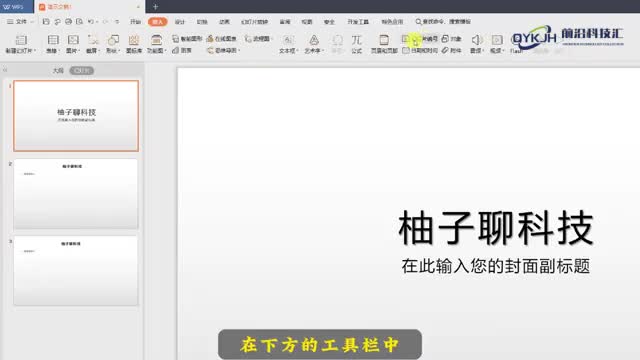The height and width of the screenshot is (360, 640).
Task: Switch to the slide thumbnails view toggle
Action: [82, 71]
